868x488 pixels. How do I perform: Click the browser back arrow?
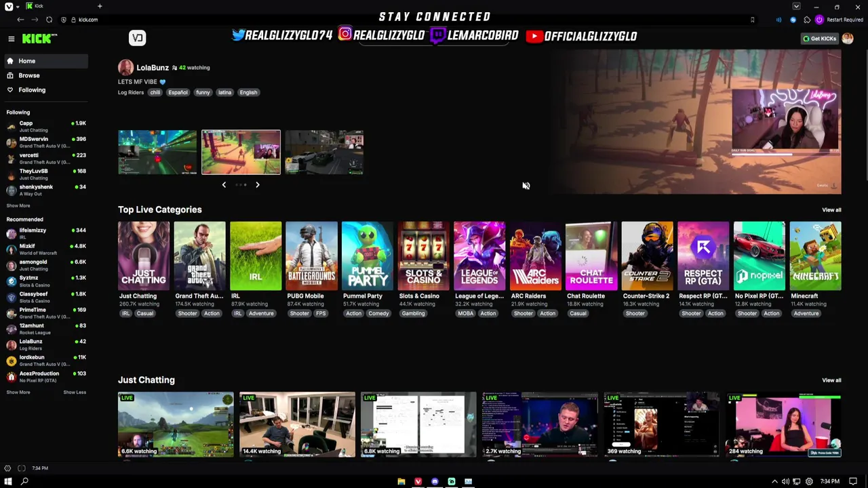coord(20,20)
